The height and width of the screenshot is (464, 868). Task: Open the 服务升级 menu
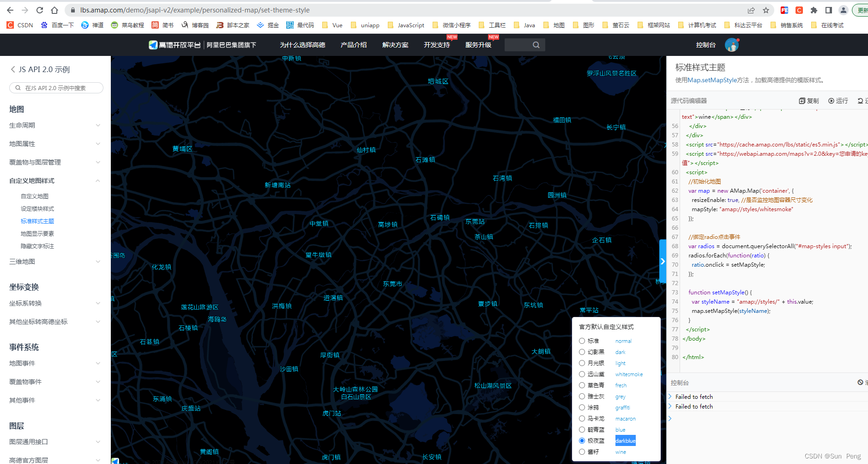click(x=478, y=45)
